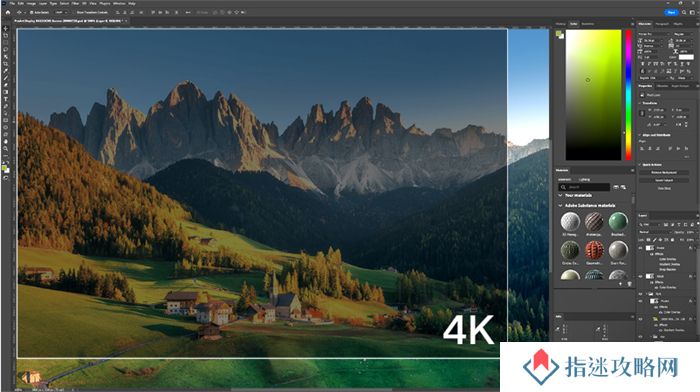Click the search magnifier icon at top right

(683, 13)
